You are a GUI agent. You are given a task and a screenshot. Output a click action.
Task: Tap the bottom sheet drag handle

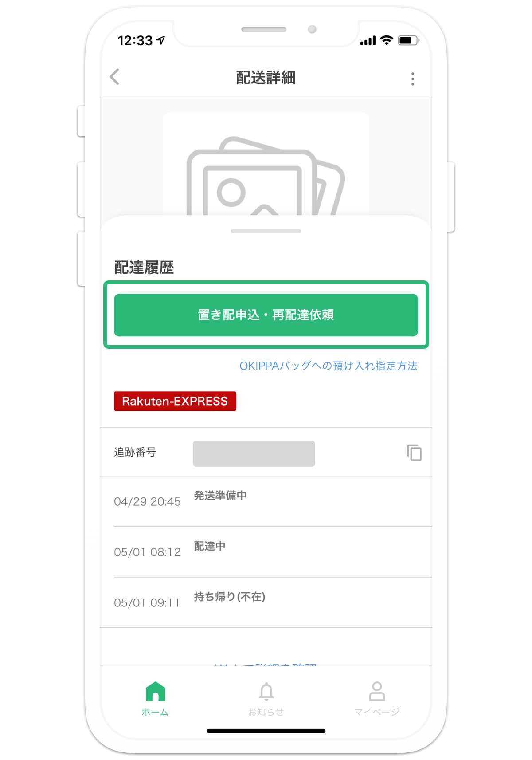click(266, 231)
